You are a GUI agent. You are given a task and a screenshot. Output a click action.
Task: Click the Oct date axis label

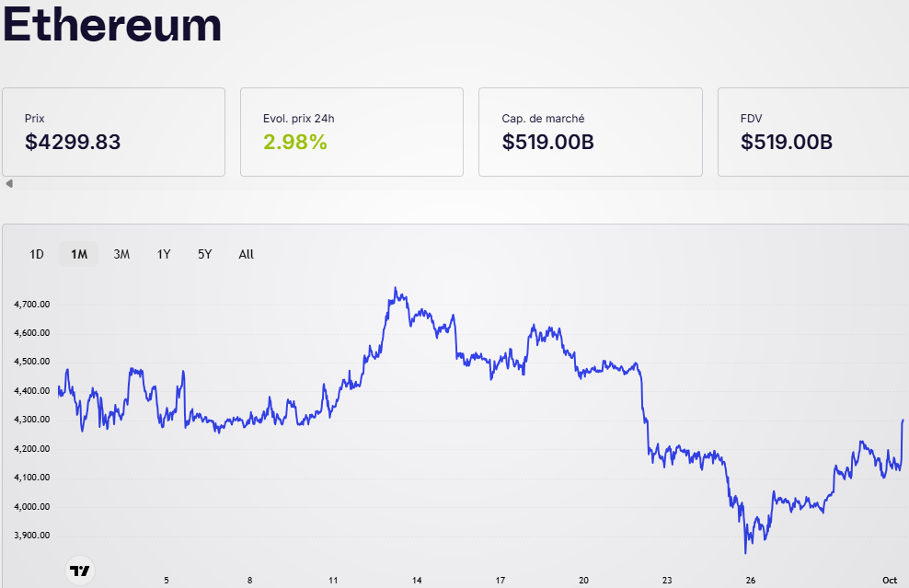[889, 581]
